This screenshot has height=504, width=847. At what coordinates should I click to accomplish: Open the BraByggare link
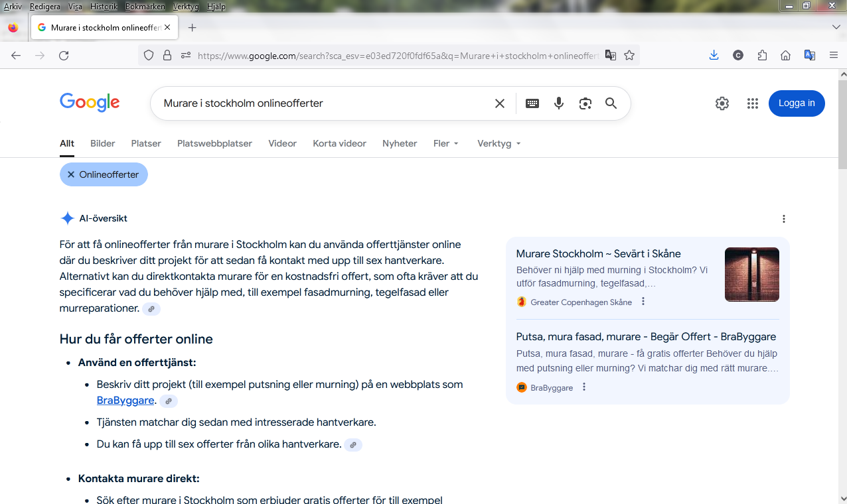coord(125,401)
